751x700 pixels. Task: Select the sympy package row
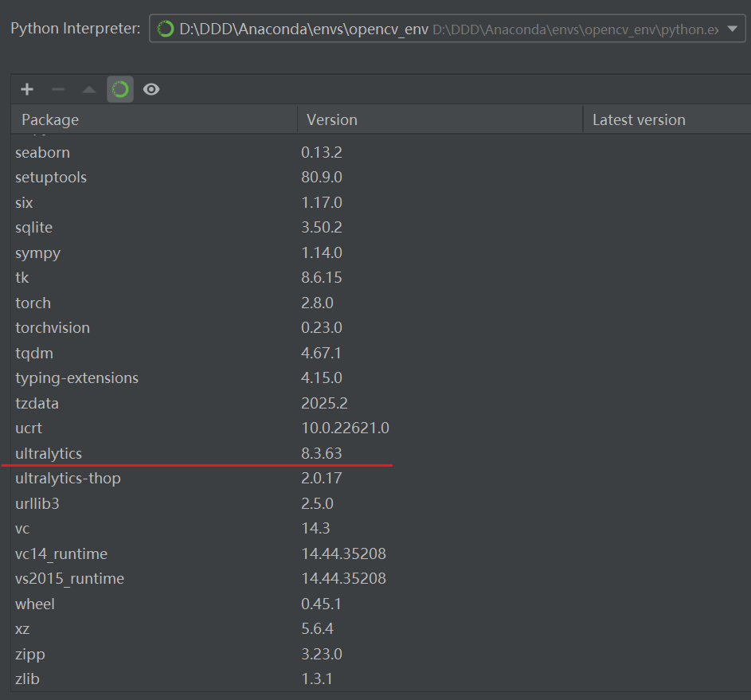pyautogui.click(x=381, y=252)
